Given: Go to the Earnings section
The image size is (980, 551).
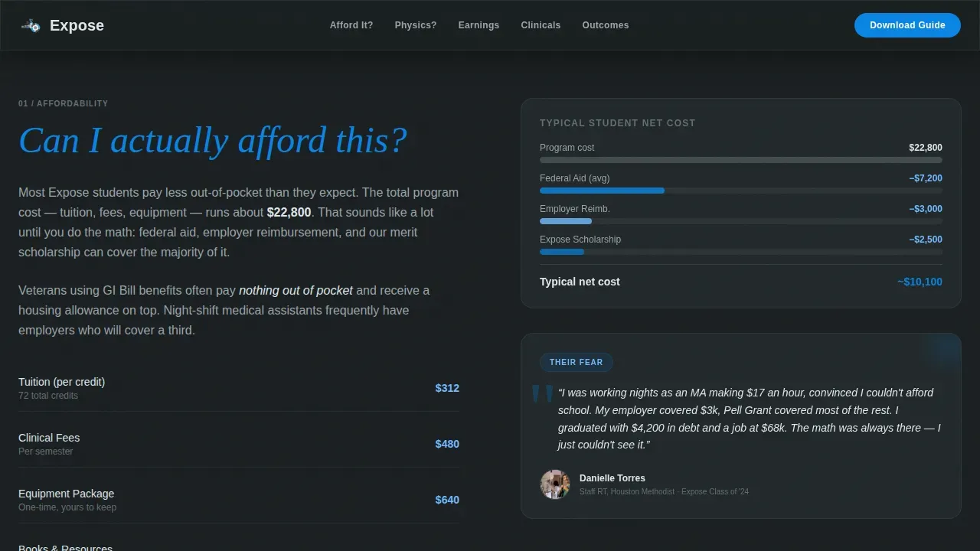Looking at the screenshot, I should click(479, 25).
